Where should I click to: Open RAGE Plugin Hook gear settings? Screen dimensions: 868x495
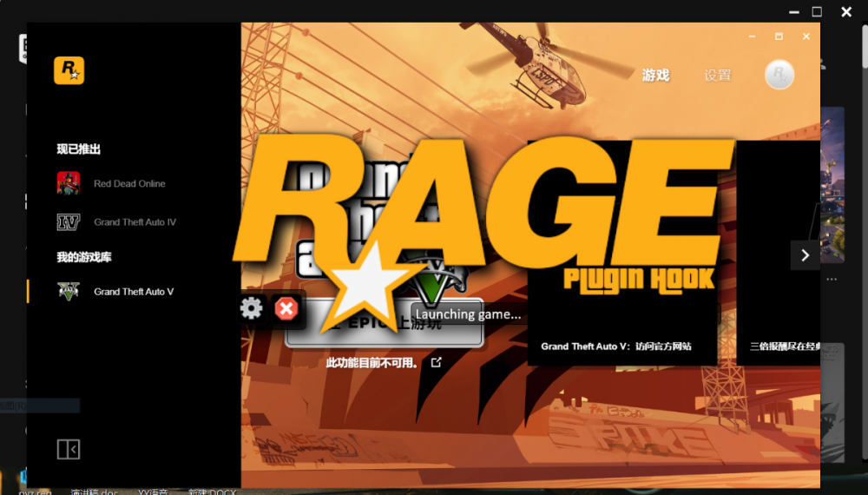pos(252,308)
